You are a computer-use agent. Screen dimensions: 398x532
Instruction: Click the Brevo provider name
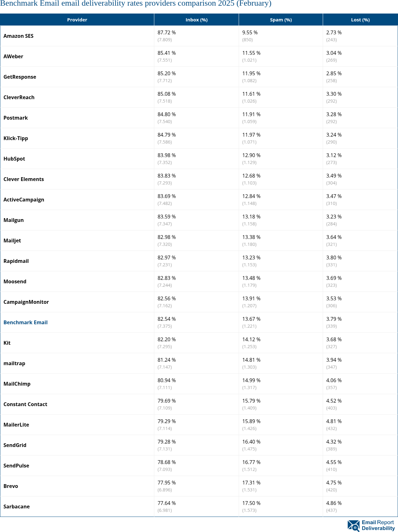point(11,486)
